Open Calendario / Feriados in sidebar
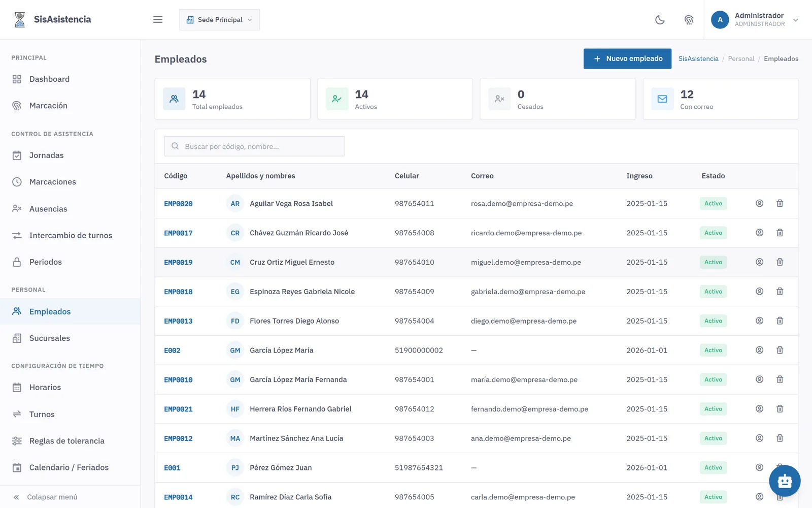812x508 pixels. coord(70,467)
